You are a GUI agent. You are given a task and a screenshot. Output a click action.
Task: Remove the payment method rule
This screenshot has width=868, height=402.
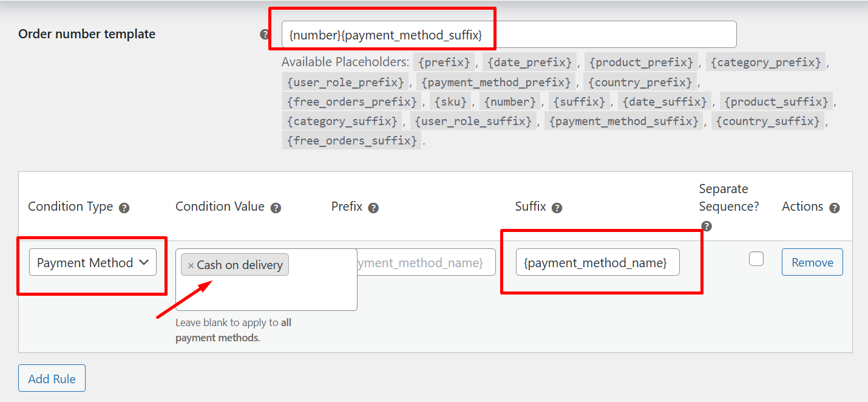click(812, 262)
